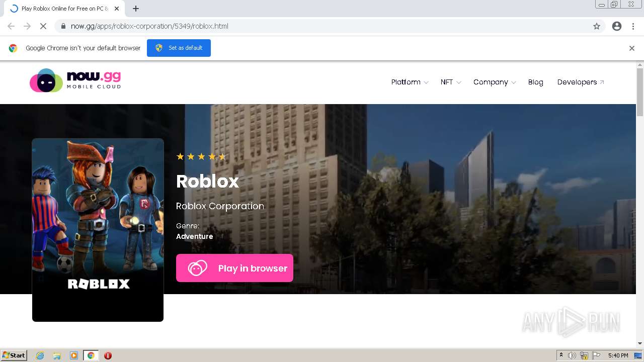Screen dimensions: 644x362
Task: Open the Blog page
Action: coord(535,82)
